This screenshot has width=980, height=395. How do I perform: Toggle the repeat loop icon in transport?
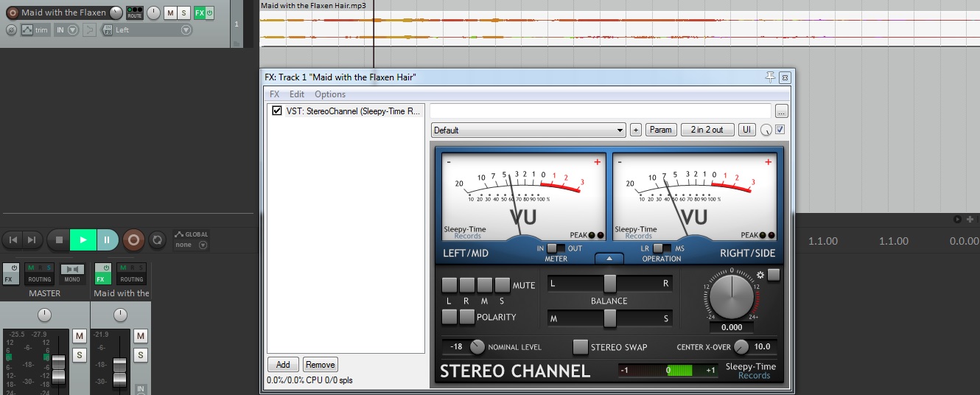click(x=157, y=240)
